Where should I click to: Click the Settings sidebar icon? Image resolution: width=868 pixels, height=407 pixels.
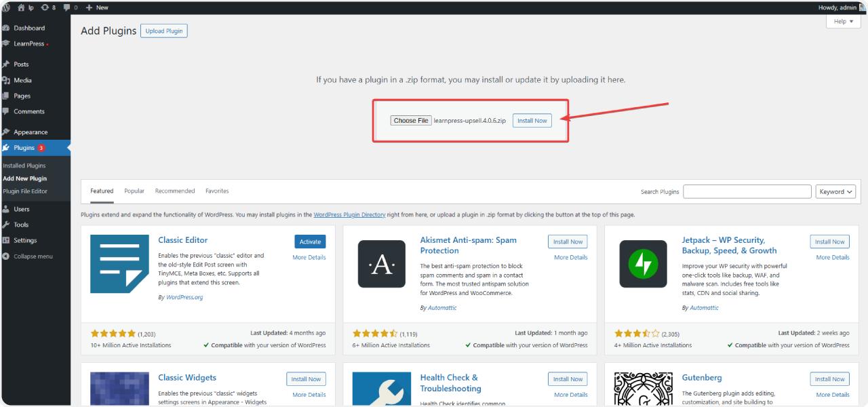[x=6, y=240]
